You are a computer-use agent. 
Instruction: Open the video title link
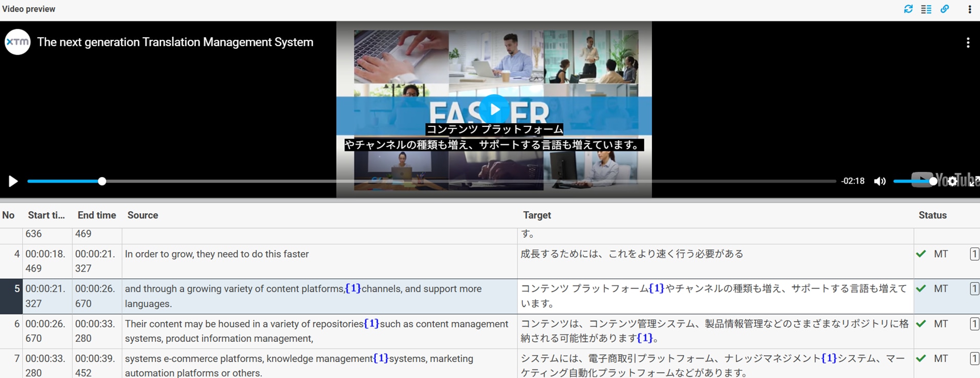175,42
